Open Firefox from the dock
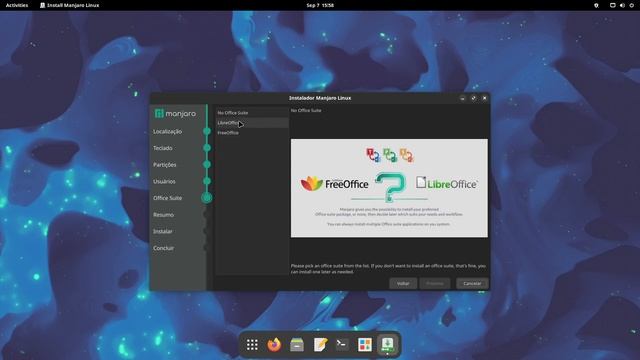This screenshot has width=640, height=360. pyautogui.click(x=274, y=344)
